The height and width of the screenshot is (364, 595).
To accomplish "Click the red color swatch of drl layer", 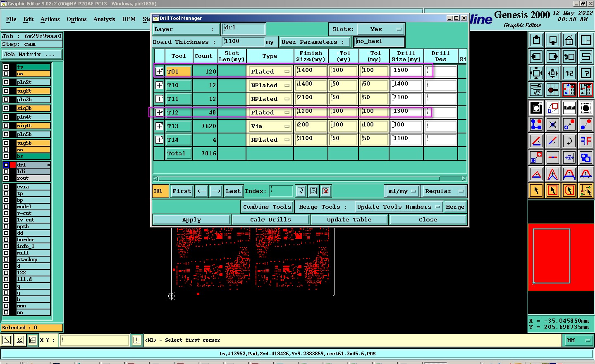I will point(13,165).
